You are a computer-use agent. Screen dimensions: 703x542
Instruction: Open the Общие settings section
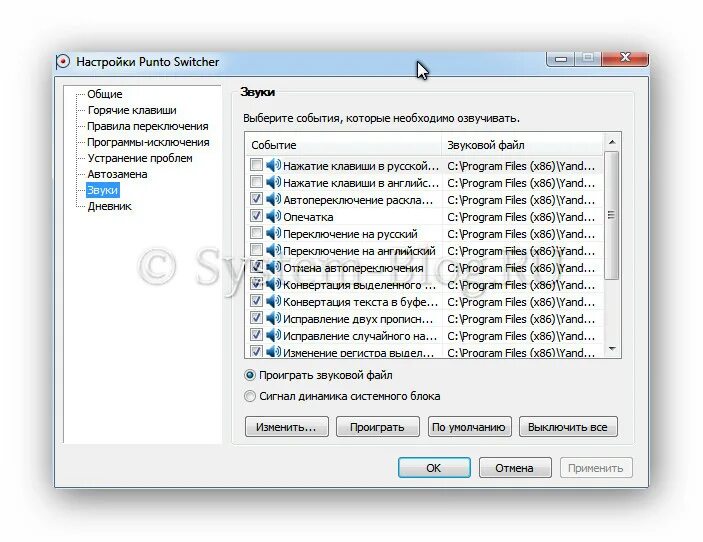tap(105, 94)
